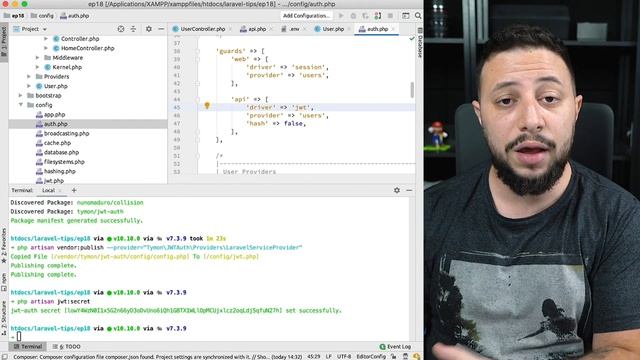Expand the Controller.php tree node

point(46,39)
